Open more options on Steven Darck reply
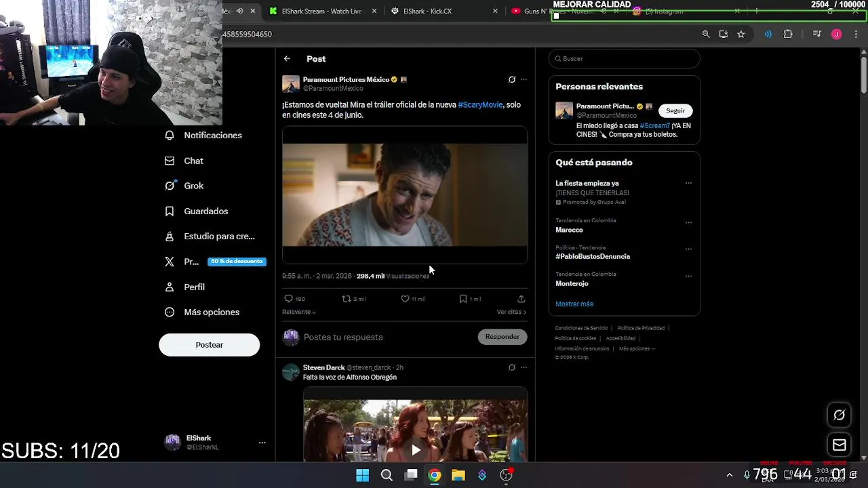The image size is (868, 488). 524,367
